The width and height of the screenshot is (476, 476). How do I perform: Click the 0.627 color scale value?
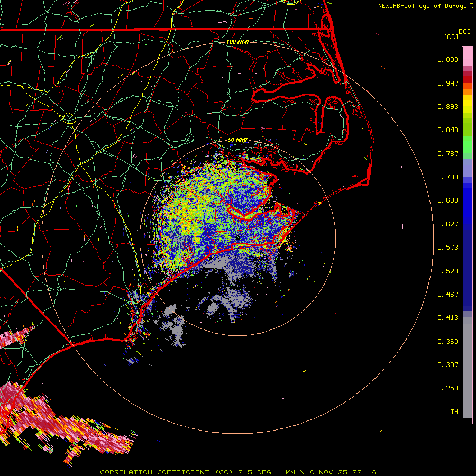[448, 224]
